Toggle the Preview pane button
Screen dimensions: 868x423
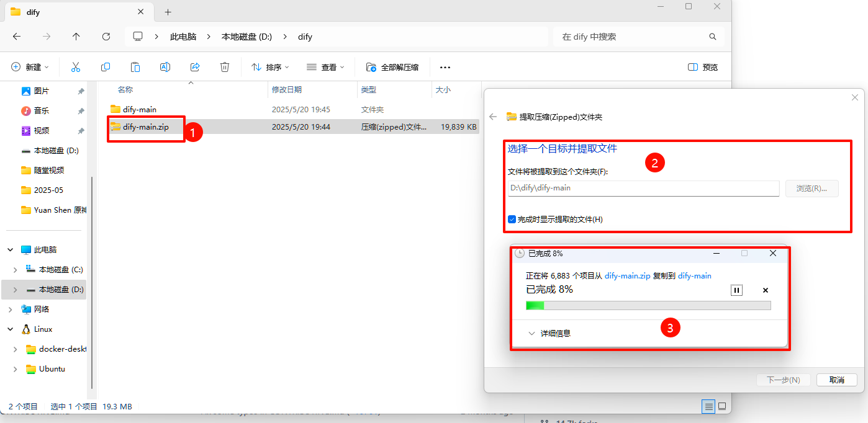(703, 67)
